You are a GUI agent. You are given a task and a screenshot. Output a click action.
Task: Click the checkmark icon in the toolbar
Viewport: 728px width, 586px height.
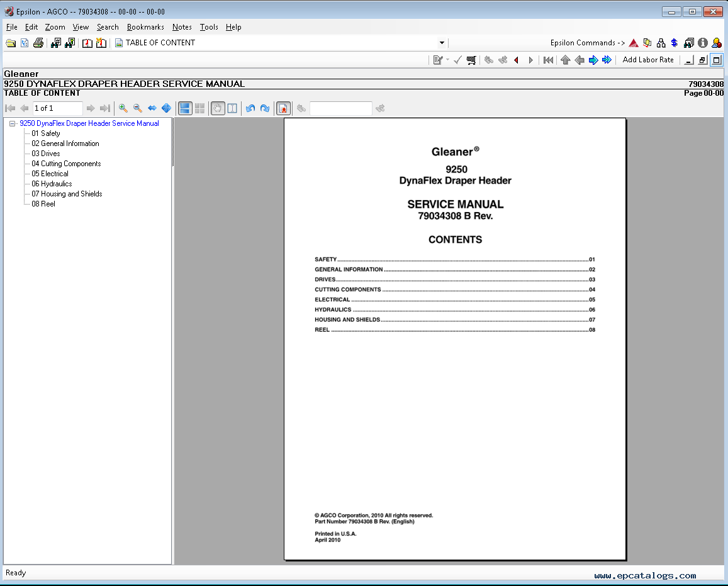point(458,60)
